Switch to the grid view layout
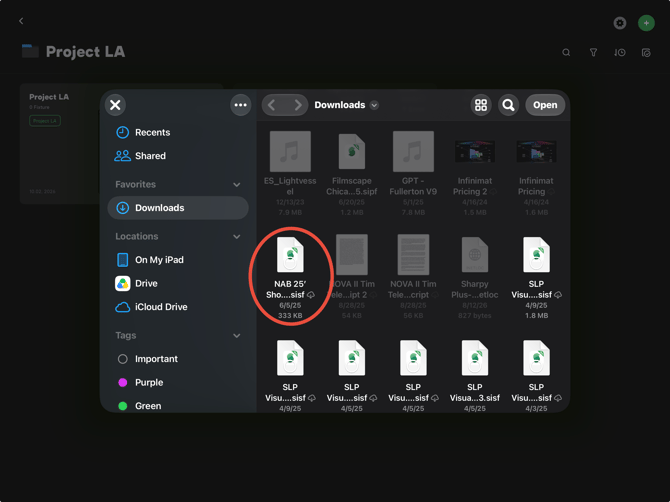Screen dimensions: 670x502 [x=481, y=105]
